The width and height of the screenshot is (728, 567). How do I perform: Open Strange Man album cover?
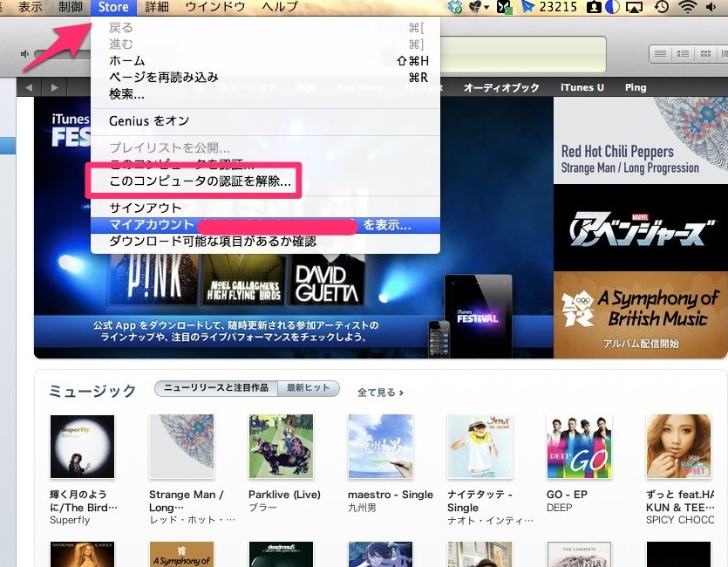tap(181, 447)
